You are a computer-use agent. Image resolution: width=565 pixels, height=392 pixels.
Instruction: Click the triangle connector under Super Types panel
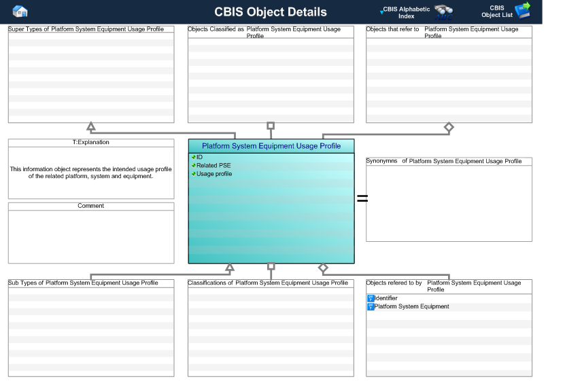[x=91, y=126]
